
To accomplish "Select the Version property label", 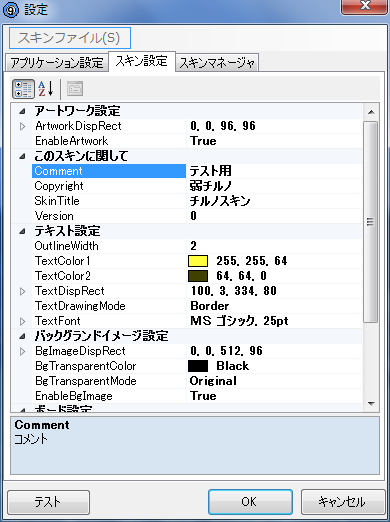I will [54, 216].
